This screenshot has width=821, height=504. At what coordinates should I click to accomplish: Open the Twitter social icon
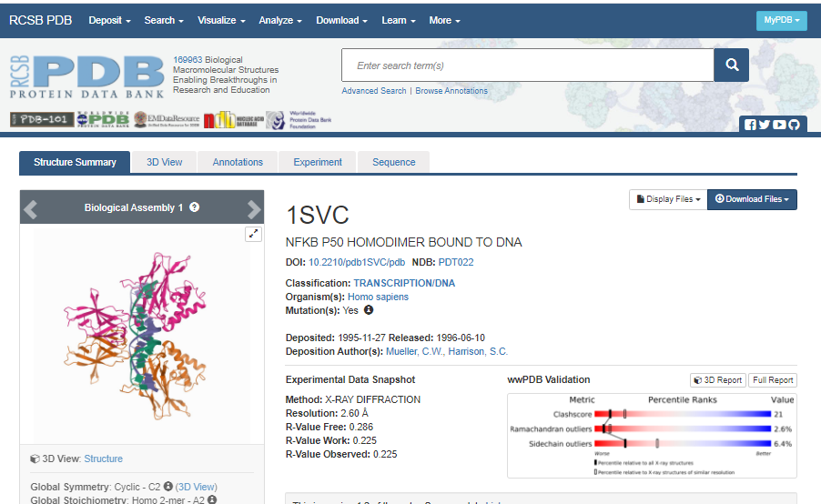point(765,126)
